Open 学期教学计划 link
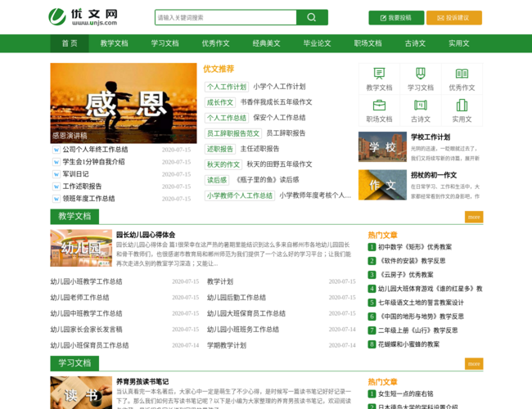 (x=227, y=345)
